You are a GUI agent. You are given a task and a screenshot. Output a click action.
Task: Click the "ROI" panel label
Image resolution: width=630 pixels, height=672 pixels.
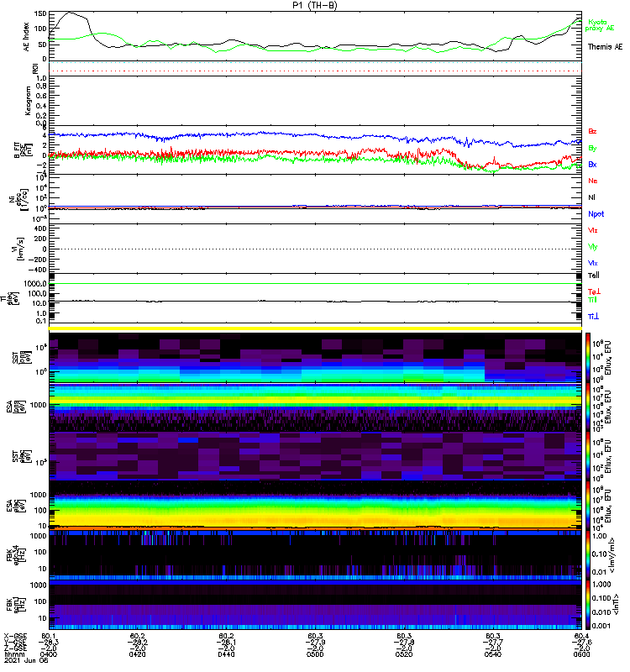[35, 68]
